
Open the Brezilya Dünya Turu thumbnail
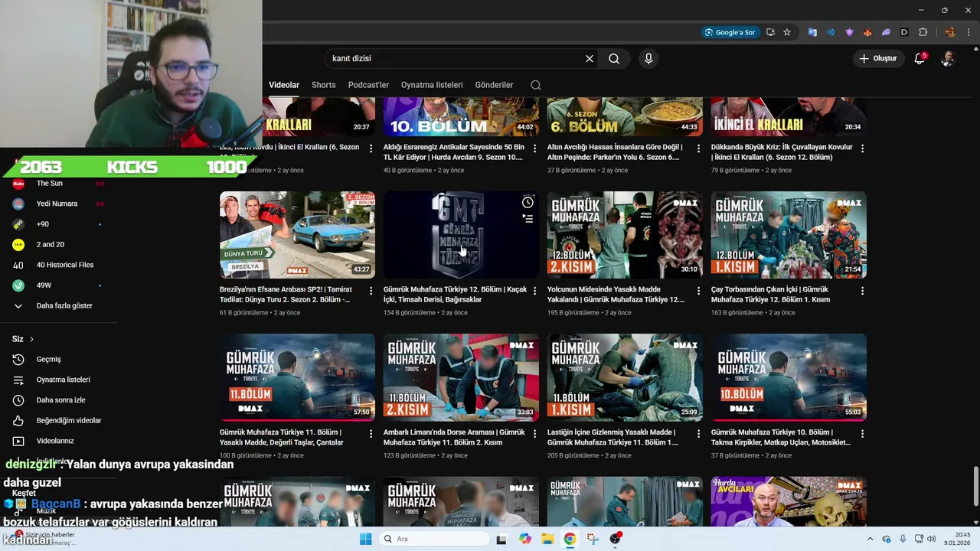coord(297,235)
